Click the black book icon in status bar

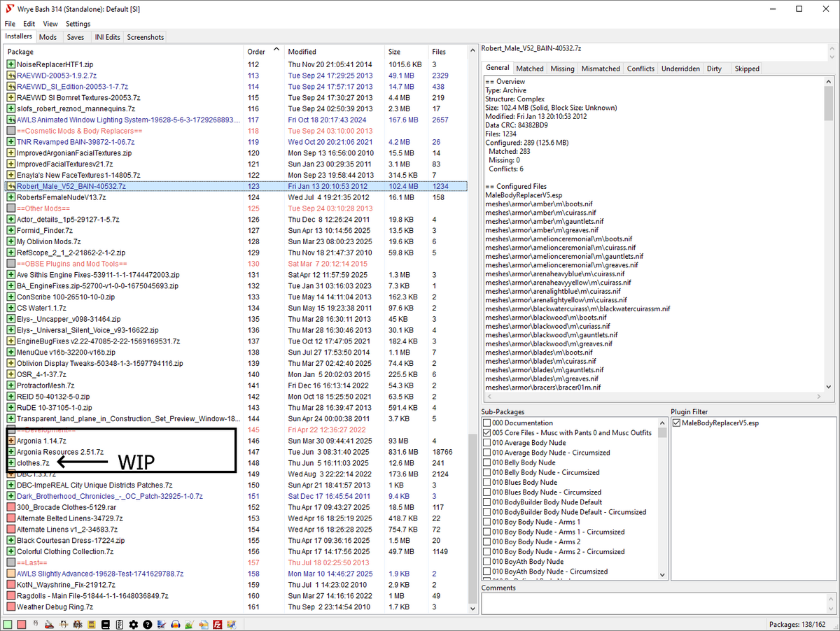coord(106,625)
